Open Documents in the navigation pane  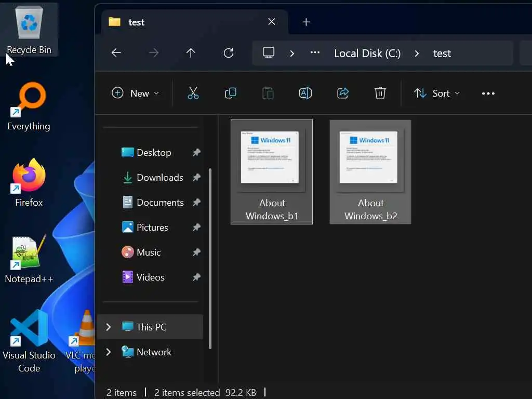[160, 203]
